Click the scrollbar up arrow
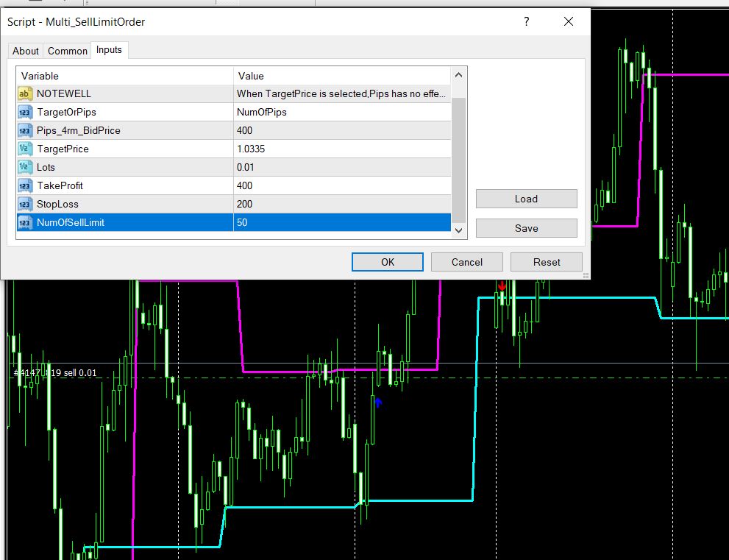The width and height of the screenshot is (729, 560). click(x=458, y=76)
